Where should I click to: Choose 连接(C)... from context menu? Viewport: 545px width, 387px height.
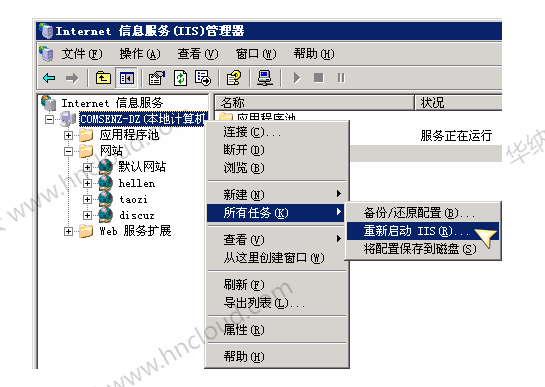(x=277, y=132)
